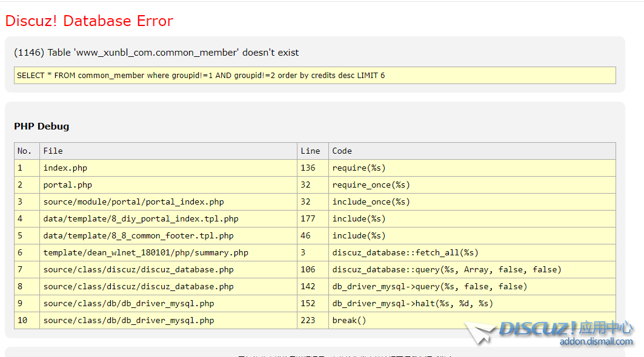Select the portal.php file entry
This screenshot has height=357, width=644.
68,185
